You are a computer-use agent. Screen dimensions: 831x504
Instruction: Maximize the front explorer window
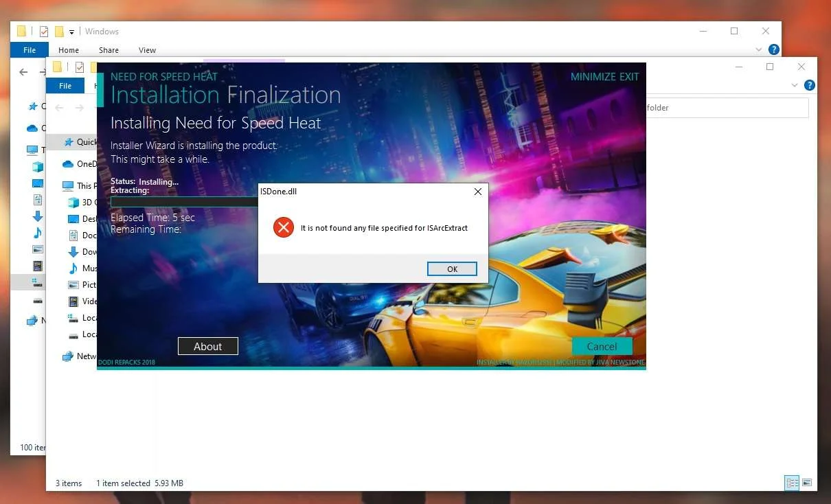[x=770, y=67]
